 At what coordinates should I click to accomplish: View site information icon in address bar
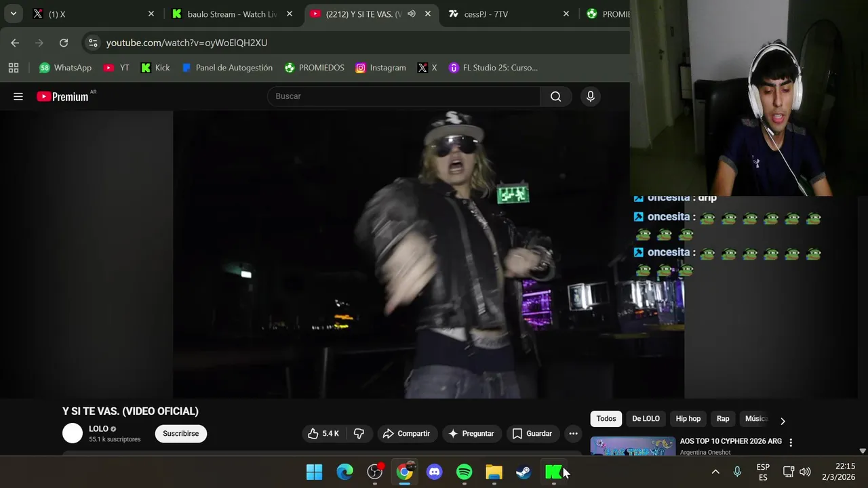[93, 43]
